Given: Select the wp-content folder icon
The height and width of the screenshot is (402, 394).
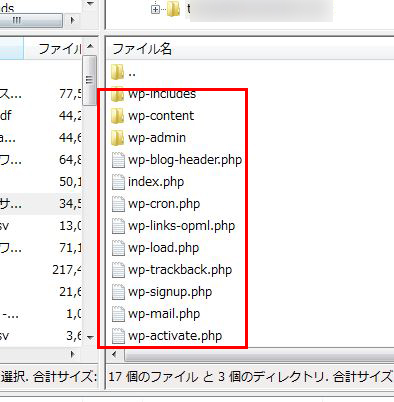Looking at the screenshot, I should [117, 116].
